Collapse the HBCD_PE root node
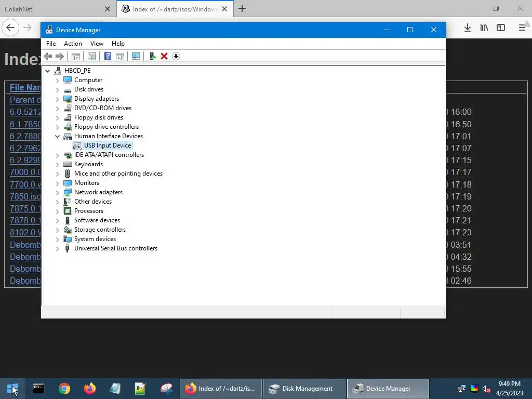 click(47, 71)
